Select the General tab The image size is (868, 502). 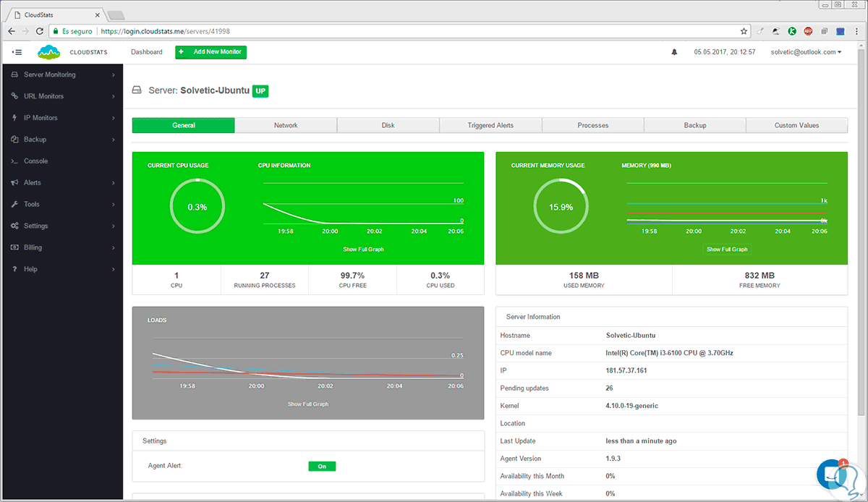tap(184, 125)
